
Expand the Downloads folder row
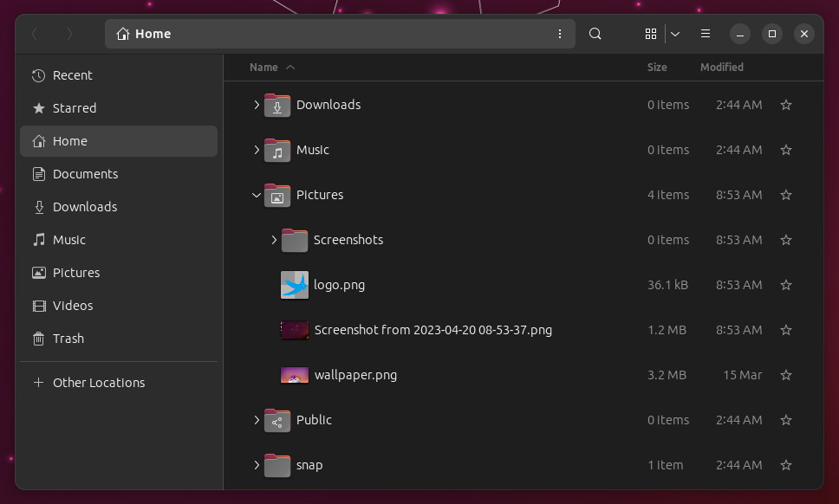pos(257,105)
